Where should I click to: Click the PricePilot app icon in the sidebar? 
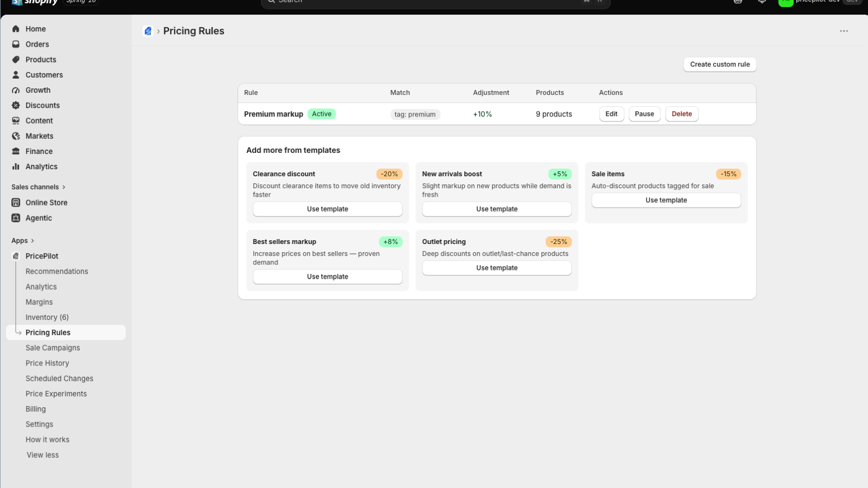tap(16, 256)
